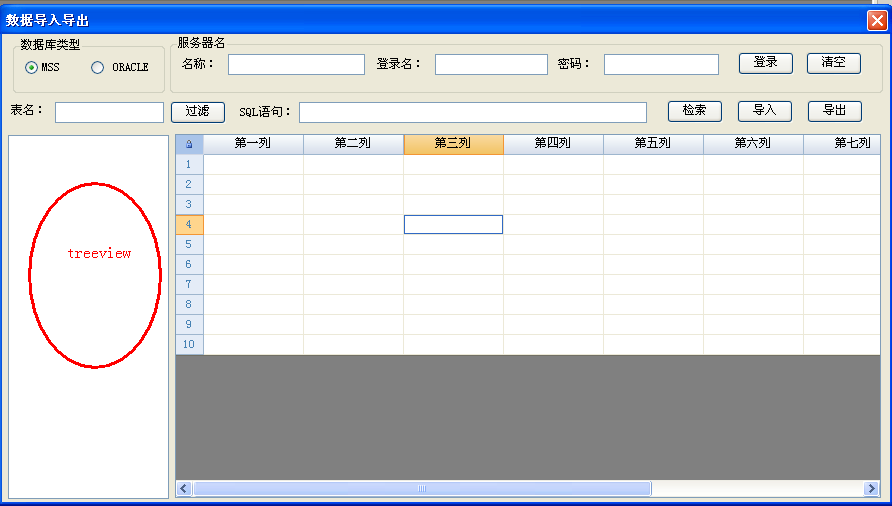892x506 pixels.
Task: Close the 数据导入导出 window
Action: [x=877, y=20]
